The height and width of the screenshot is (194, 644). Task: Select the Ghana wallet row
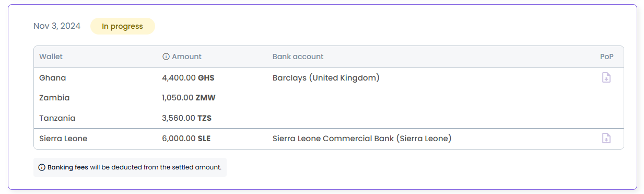click(x=329, y=78)
